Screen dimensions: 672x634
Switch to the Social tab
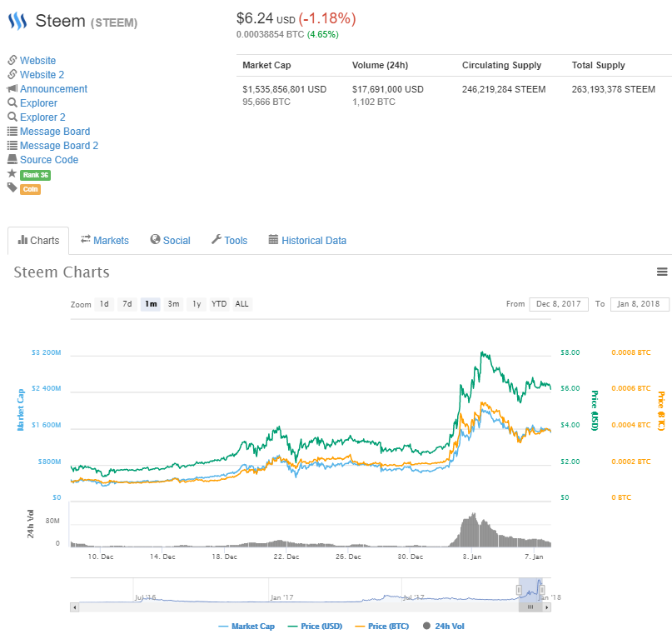coord(170,241)
